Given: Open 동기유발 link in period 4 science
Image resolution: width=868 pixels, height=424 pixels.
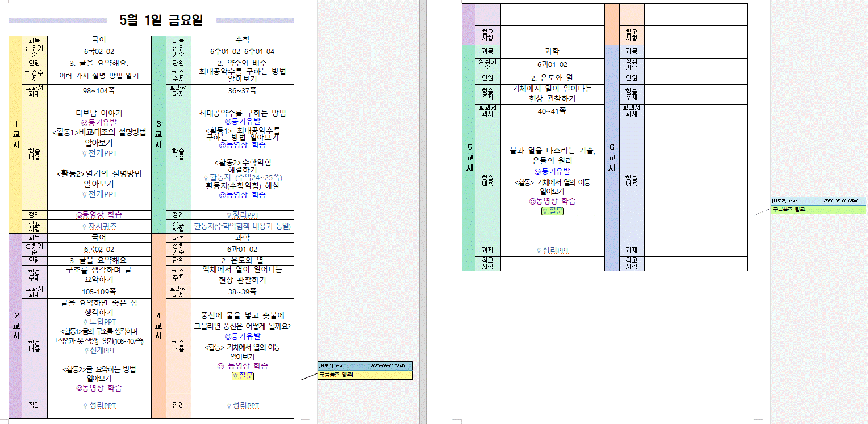Looking at the screenshot, I should pos(243,336).
